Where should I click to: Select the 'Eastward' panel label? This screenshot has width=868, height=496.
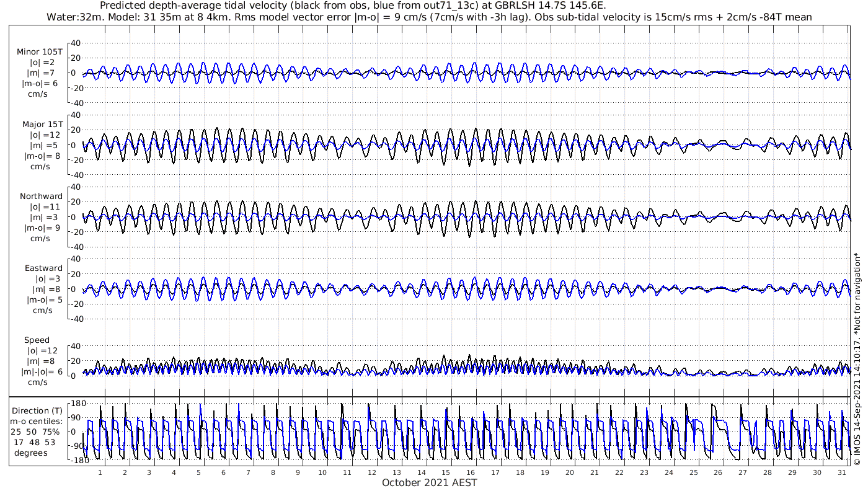pos(43,268)
